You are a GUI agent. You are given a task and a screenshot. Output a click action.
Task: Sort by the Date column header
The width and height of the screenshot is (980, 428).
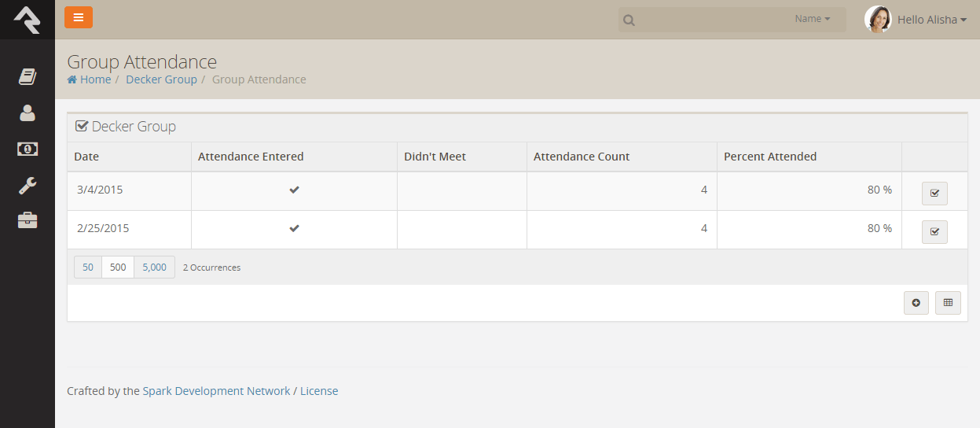[86, 157]
